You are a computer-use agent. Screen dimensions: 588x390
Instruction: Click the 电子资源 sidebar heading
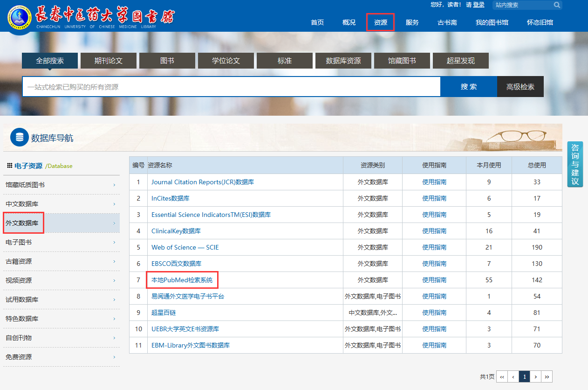coord(28,166)
